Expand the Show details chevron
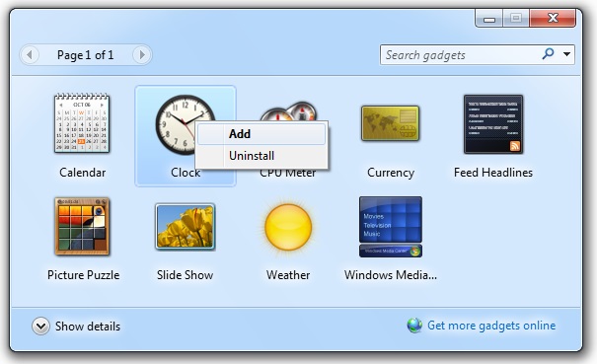The image size is (597, 364). 40,326
